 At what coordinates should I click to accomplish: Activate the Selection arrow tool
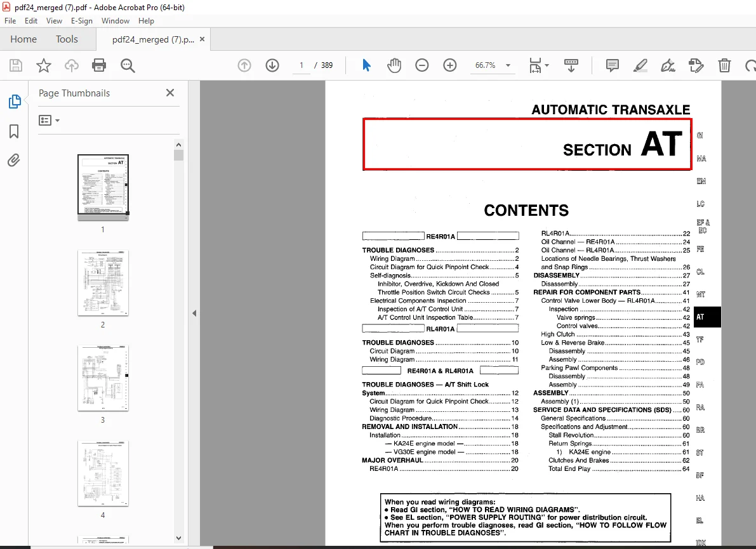(366, 65)
